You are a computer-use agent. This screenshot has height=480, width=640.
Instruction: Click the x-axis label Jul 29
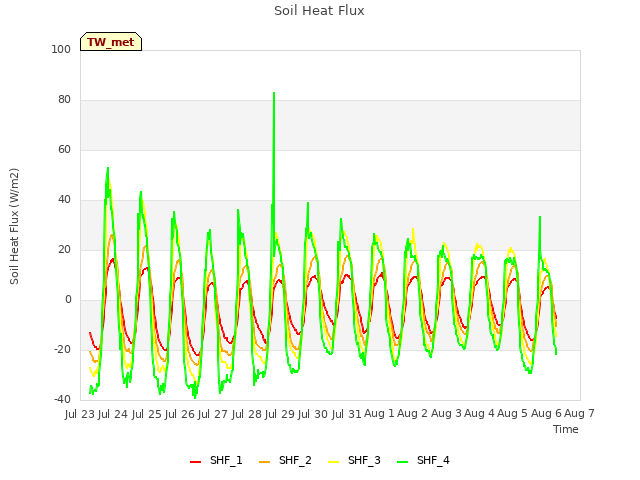coord(280,414)
